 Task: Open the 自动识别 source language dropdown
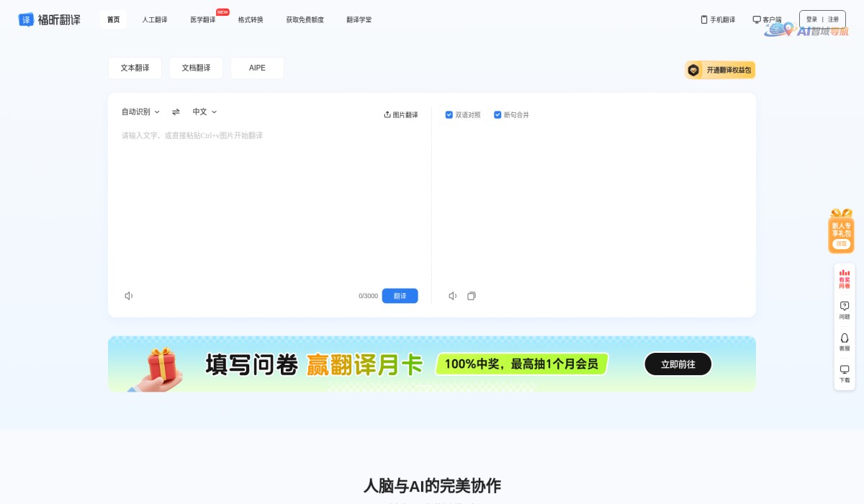(138, 112)
